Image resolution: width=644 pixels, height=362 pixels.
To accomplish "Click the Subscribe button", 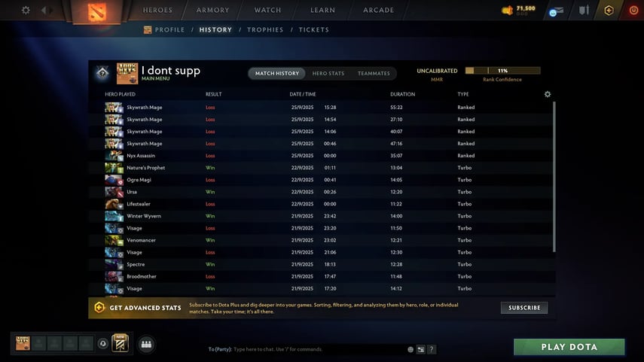I will click(523, 308).
